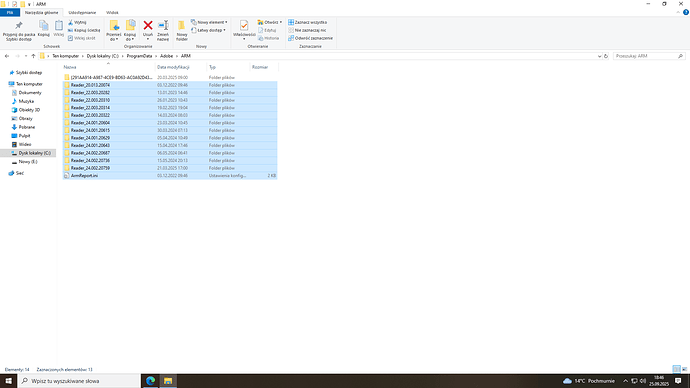Expand the address bar history dropdown arrow

[x=599, y=56]
